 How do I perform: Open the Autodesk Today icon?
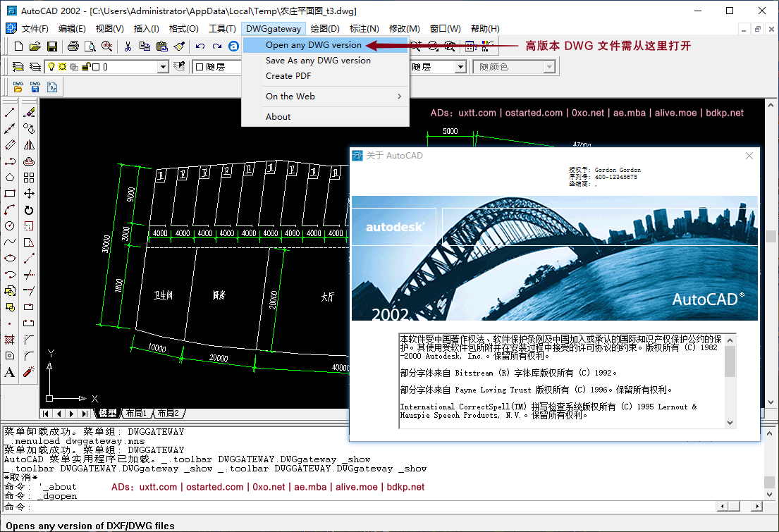click(x=233, y=47)
